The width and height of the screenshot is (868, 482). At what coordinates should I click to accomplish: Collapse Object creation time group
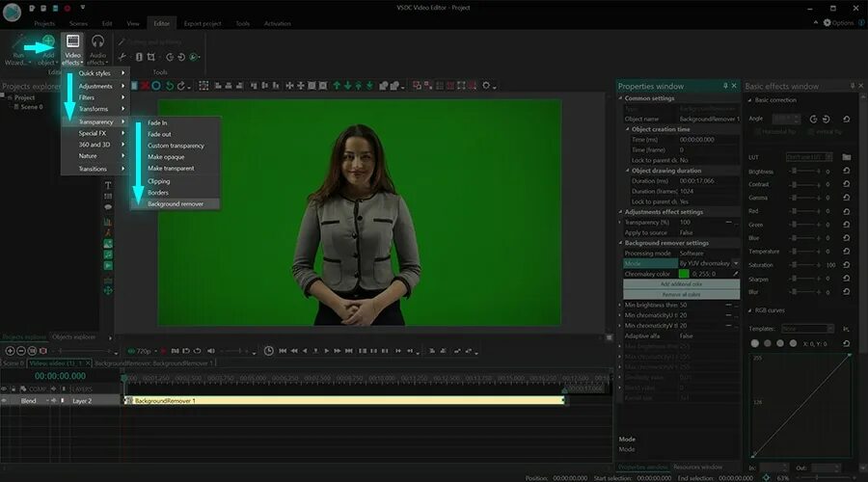pyautogui.click(x=627, y=129)
